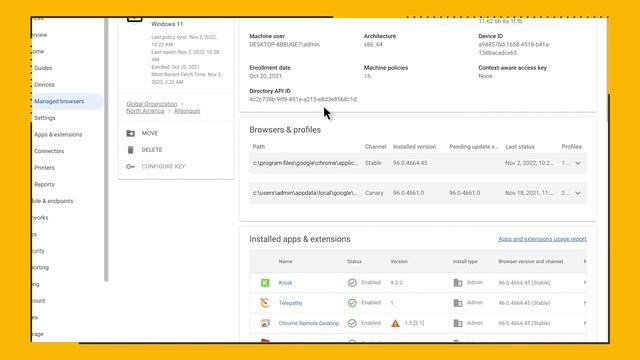Click the Admin install type icon for Kiosk

[458, 282]
